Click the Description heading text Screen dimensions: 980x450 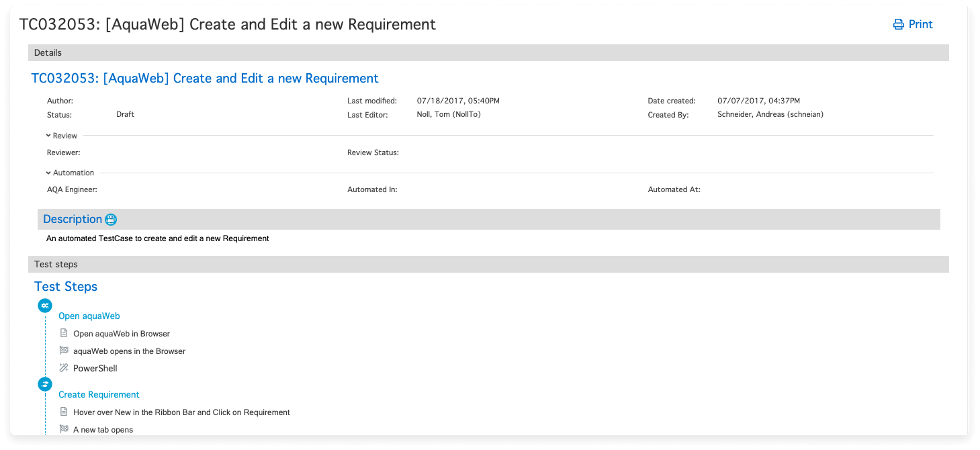pos(72,219)
